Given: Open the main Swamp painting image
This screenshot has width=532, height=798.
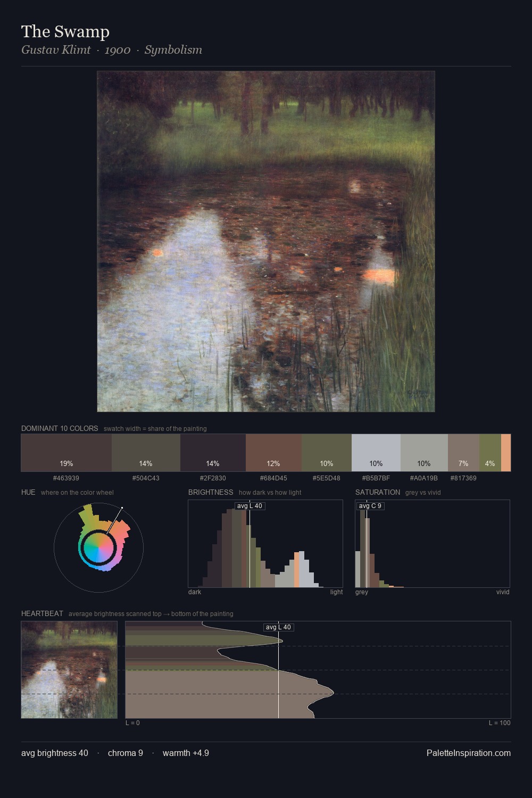Looking at the screenshot, I should click(x=266, y=241).
